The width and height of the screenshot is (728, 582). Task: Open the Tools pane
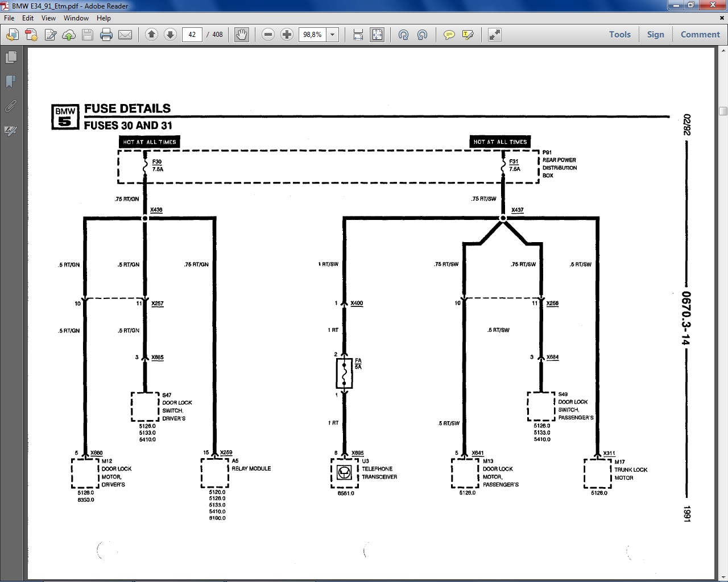620,34
